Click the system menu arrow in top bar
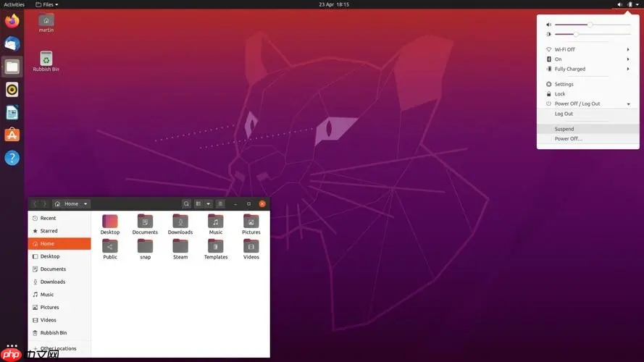644x362 pixels. click(x=637, y=4)
